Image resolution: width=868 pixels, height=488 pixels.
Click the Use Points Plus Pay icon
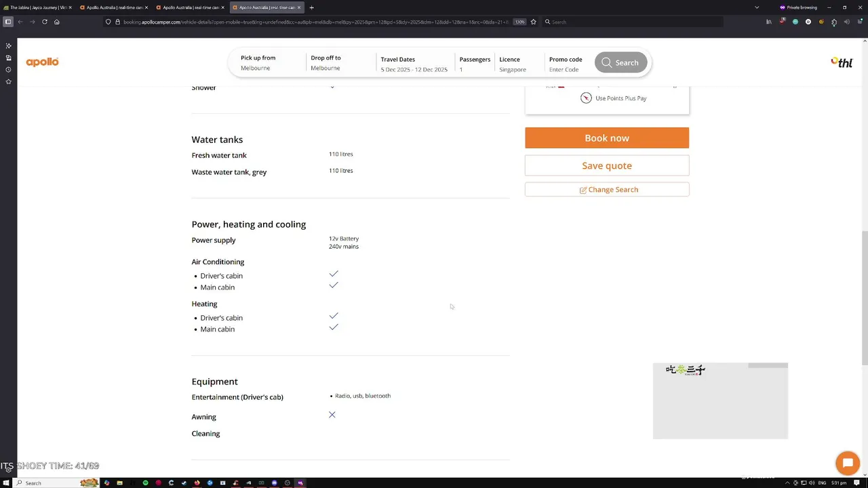(x=586, y=98)
